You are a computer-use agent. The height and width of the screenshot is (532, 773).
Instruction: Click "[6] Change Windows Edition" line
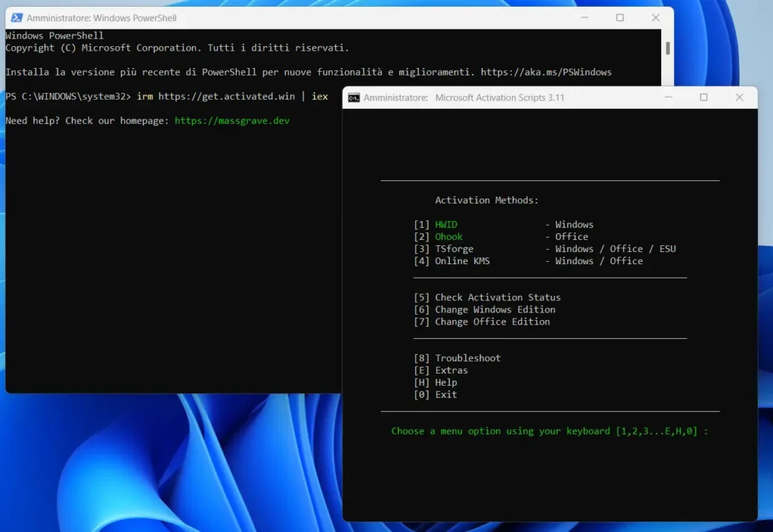click(x=485, y=310)
